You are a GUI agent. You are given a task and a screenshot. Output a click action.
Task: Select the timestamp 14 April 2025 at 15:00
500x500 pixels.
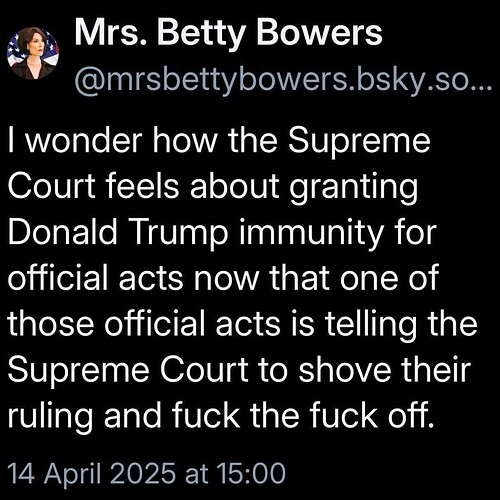[146, 473]
